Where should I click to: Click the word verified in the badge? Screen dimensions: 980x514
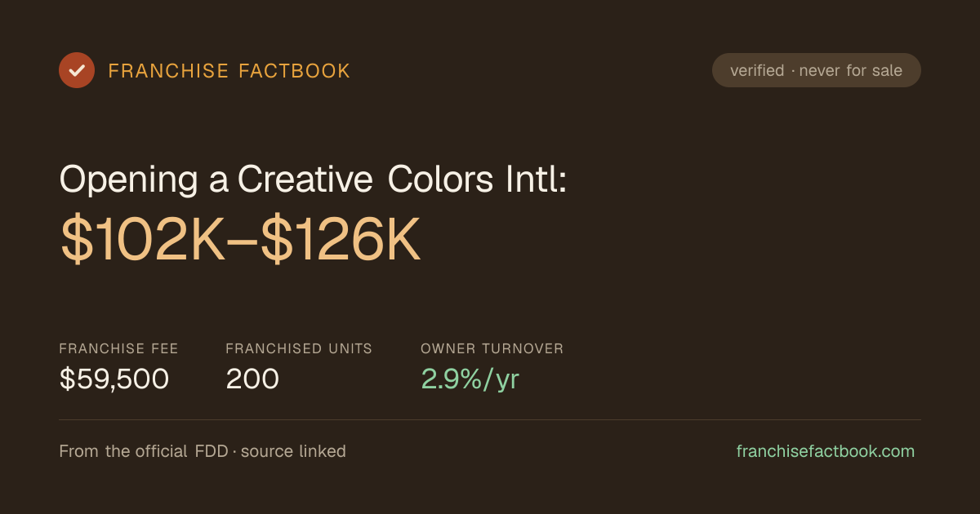point(757,70)
